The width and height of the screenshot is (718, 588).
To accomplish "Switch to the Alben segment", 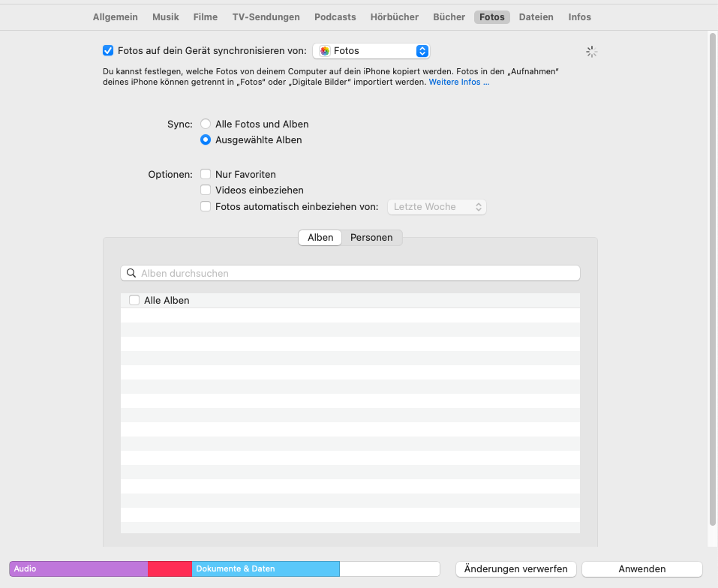I will [320, 238].
